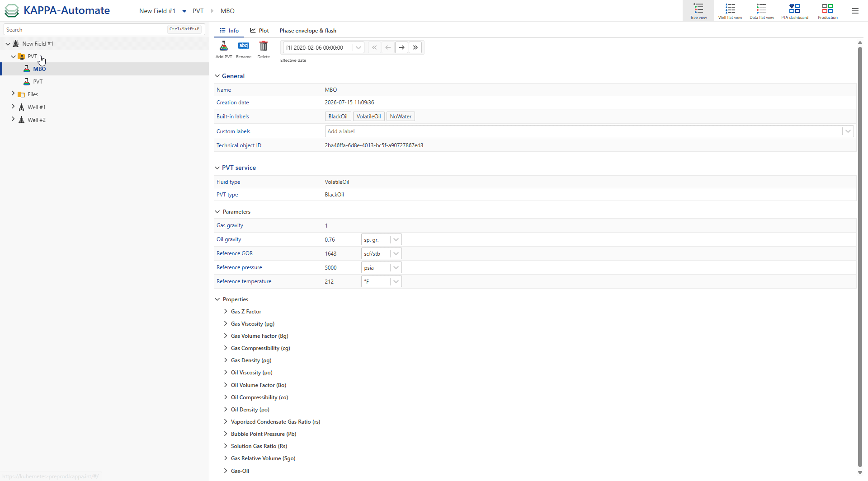Select the PVT fluid item under the PVT folder

click(x=38, y=82)
